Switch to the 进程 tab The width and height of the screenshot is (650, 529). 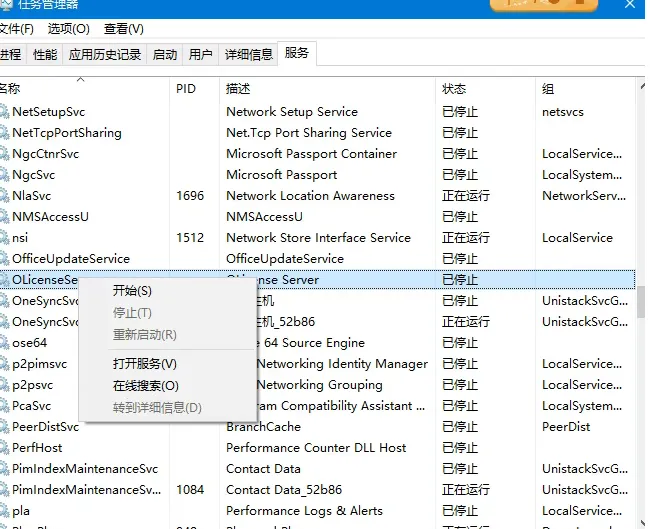click(x=11, y=54)
